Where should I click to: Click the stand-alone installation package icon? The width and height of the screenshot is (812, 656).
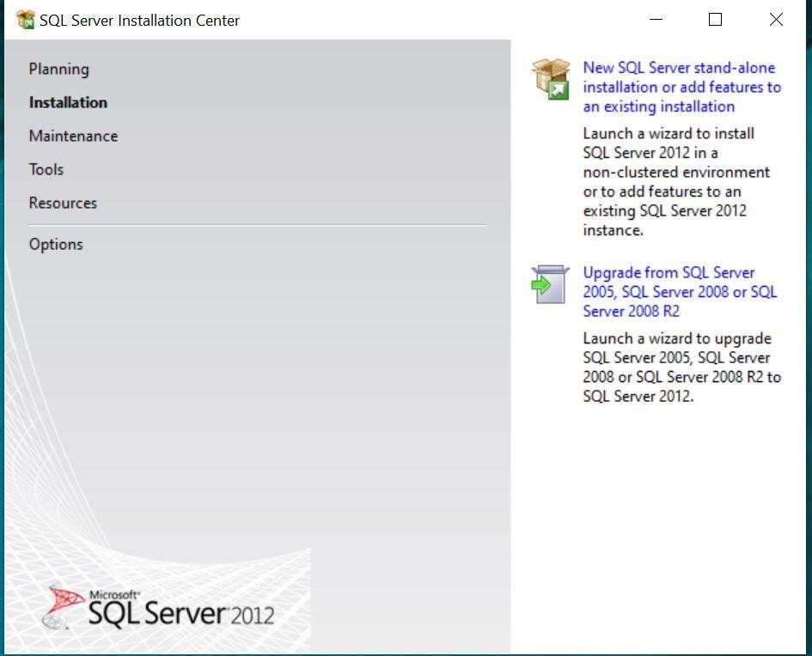(550, 79)
